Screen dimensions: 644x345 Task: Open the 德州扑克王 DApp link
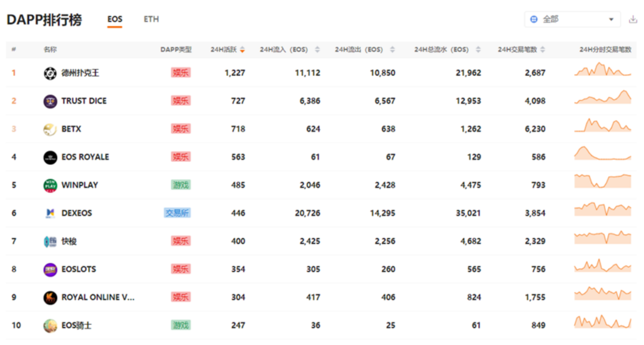coord(81,73)
